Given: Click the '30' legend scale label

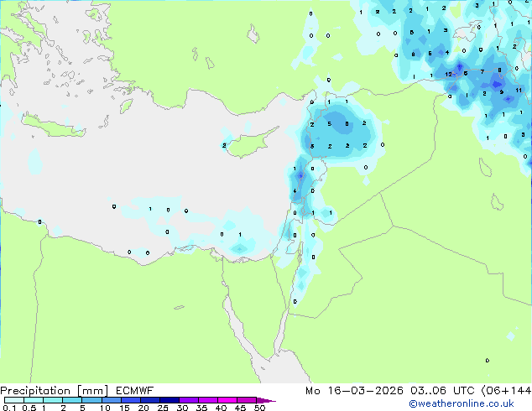Looking at the screenshot, I should tap(183, 408).
